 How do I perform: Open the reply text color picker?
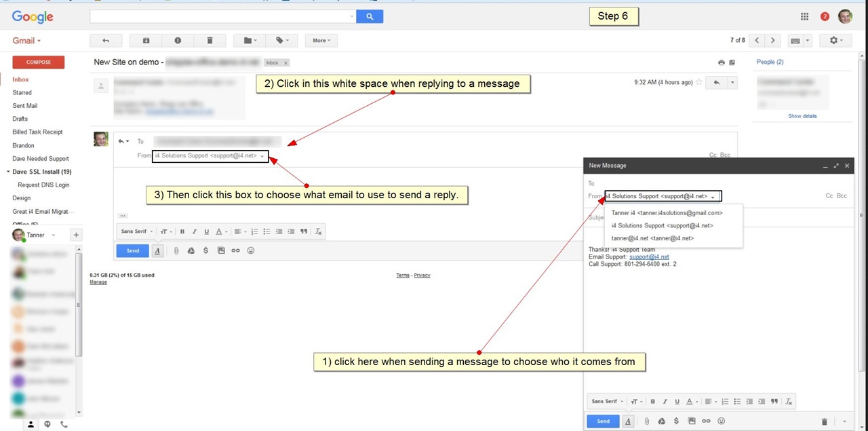coord(221,231)
